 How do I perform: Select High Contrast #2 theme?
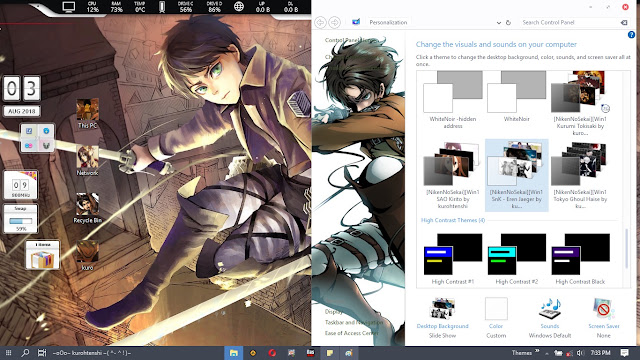pos(516,259)
